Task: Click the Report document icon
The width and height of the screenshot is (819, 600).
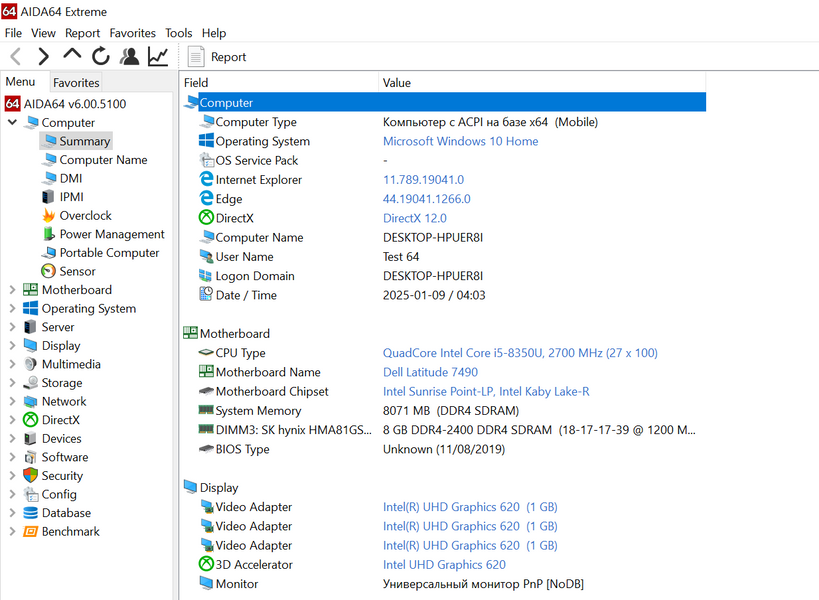Action: 196,56
